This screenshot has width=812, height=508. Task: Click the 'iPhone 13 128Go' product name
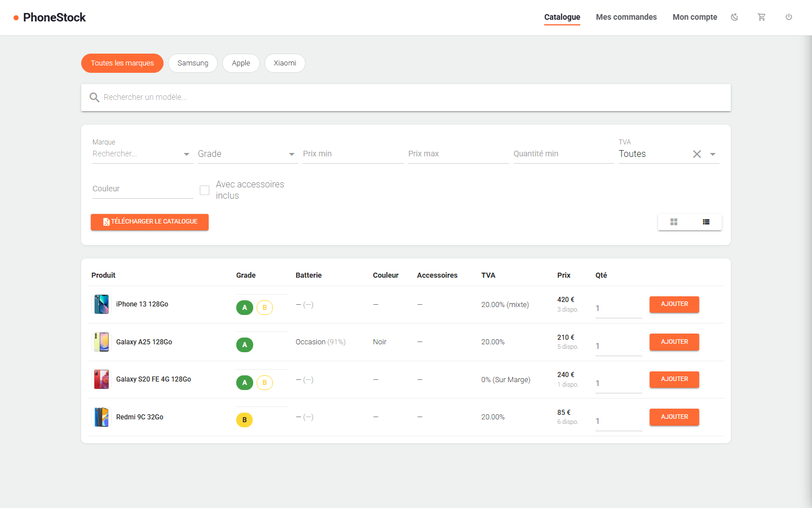click(x=142, y=304)
